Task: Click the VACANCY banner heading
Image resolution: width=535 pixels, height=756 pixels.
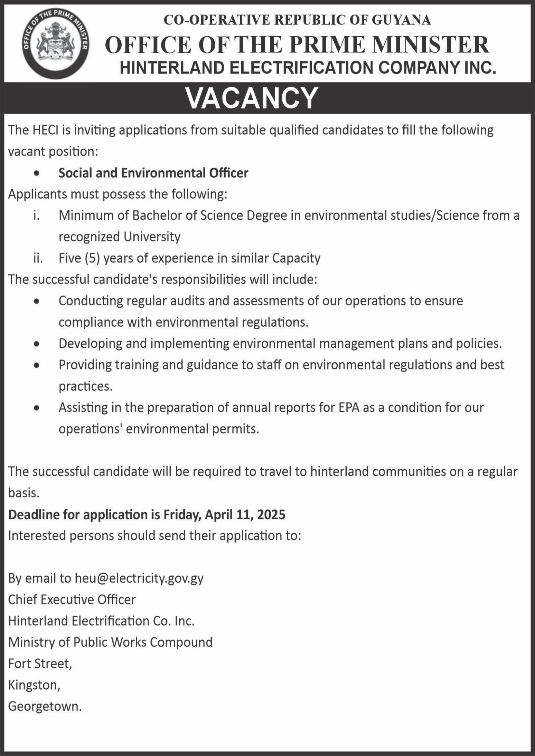Action: 252,98
